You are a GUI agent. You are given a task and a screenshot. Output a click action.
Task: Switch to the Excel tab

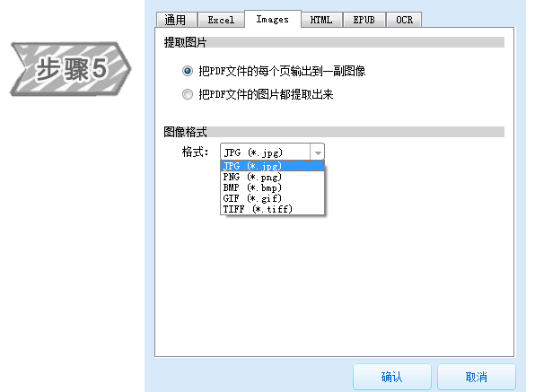click(x=221, y=20)
